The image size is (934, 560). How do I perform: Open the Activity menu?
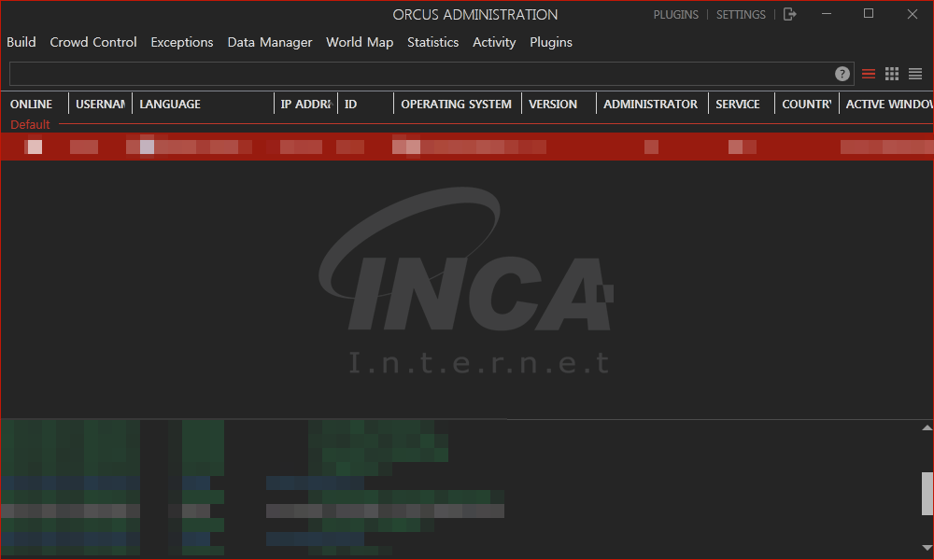click(494, 42)
